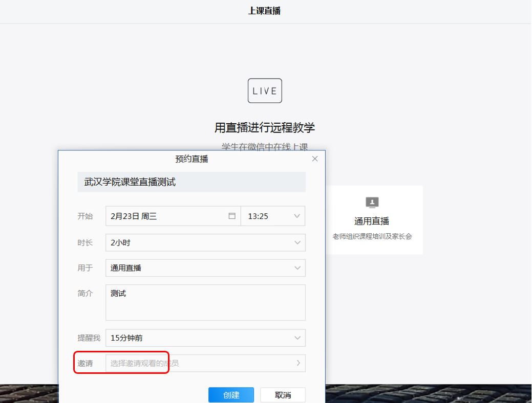Open the 提醒我 dropdown showing 15分钟前
The height and width of the screenshot is (403, 532).
tap(205, 338)
